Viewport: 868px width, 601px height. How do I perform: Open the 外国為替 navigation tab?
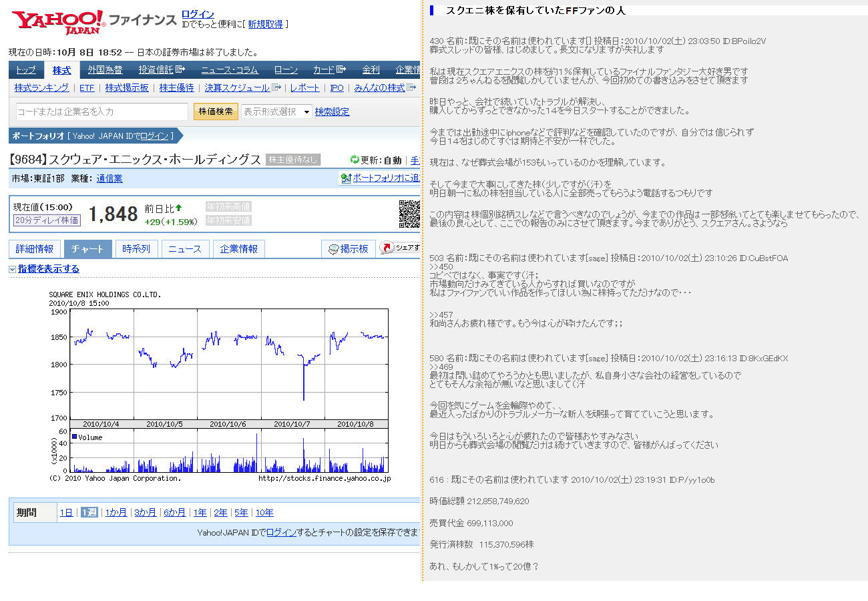pyautogui.click(x=105, y=69)
